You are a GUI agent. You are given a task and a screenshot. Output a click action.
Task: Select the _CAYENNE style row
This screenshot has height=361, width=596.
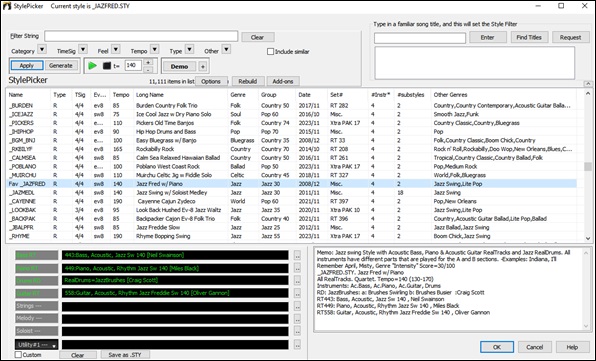point(292,201)
